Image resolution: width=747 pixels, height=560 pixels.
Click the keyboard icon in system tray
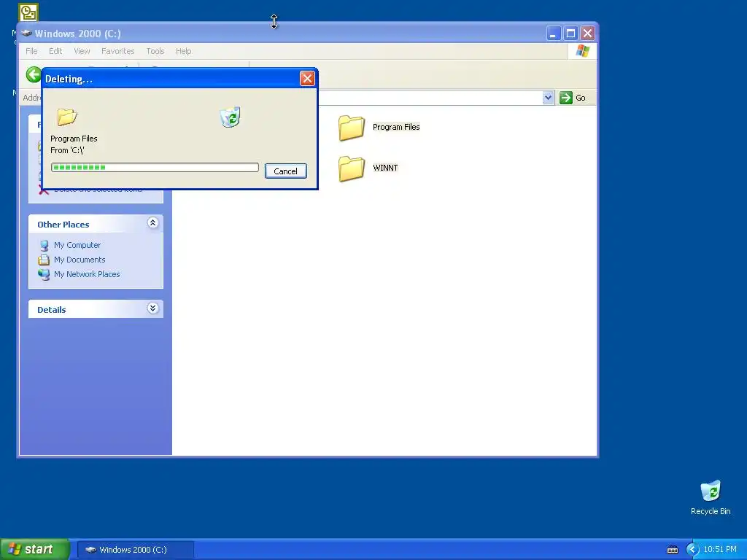point(672,550)
